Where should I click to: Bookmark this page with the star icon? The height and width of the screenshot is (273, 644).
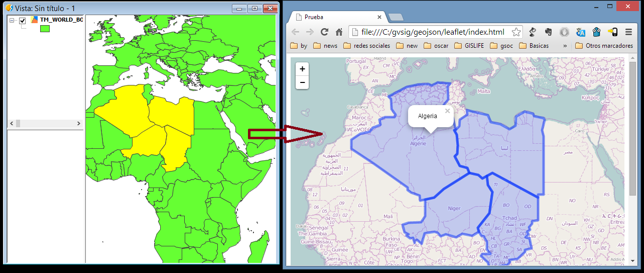(x=516, y=32)
